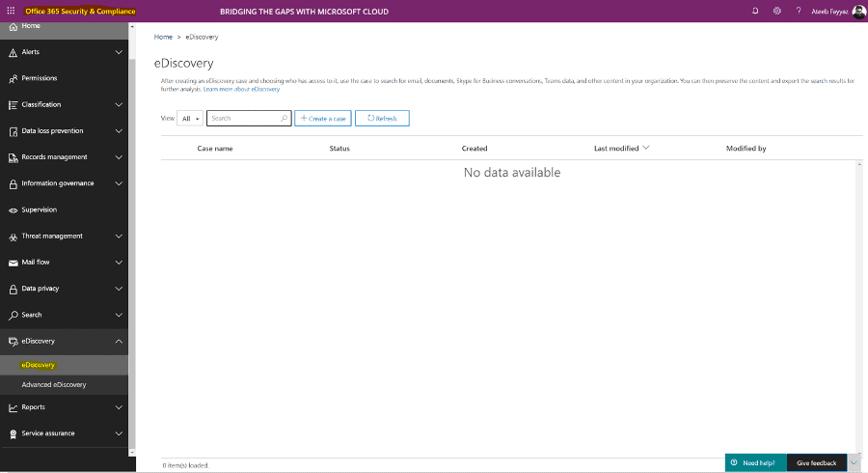Open the user profile avatar
Image resolution: width=868 pixels, height=473 pixels.
coord(859,11)
